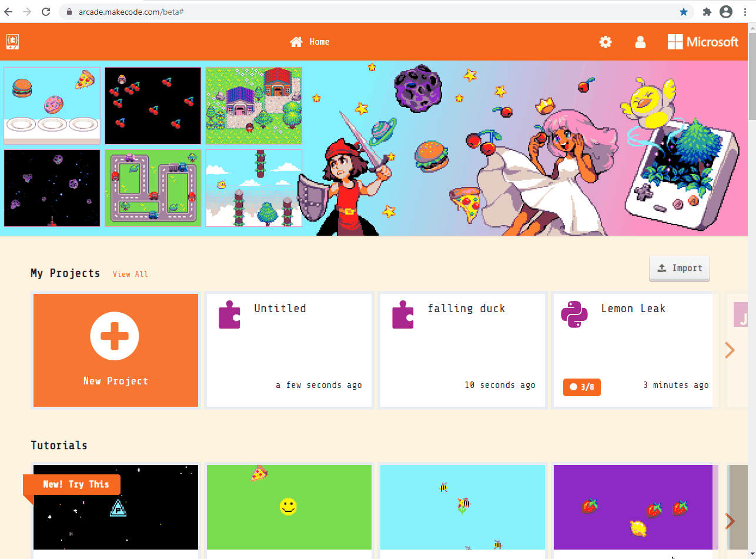Click the 3/8 progress badge on Lemon Leak
Screen dimensions: 756x559
(x=582, y=387)
